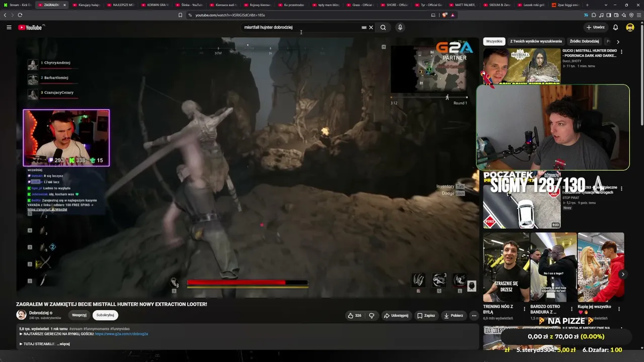Save the video with Zapisz

tap(426, 316)
